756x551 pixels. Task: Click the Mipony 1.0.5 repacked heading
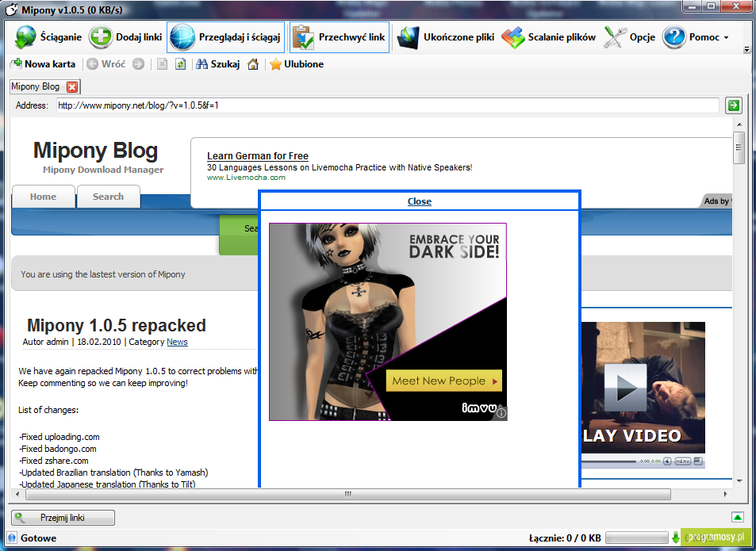pos(116,326)
